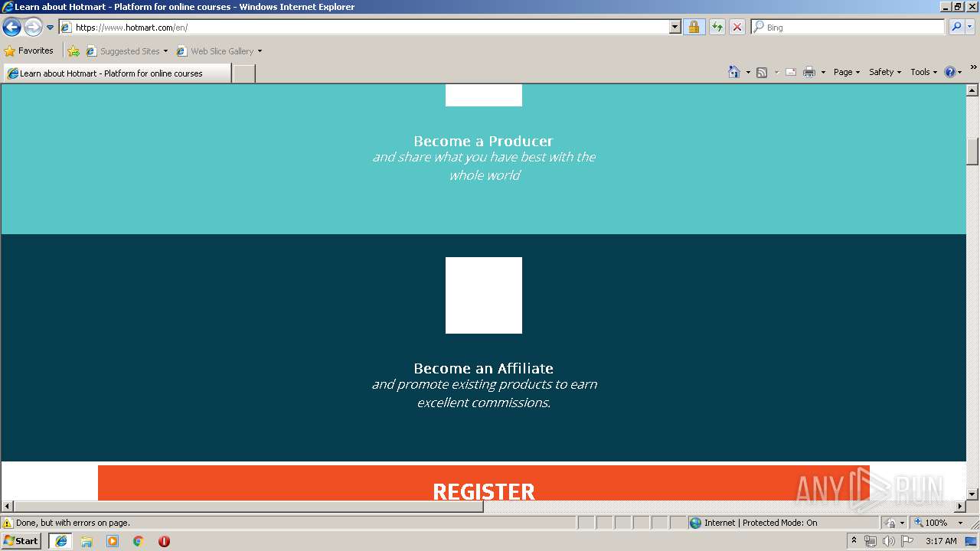Open Windows Explorer folder taskbar icon
Image resolution: width=980 pixels, height=551 pixels.
pyautogui.click(x=87, y=540)
